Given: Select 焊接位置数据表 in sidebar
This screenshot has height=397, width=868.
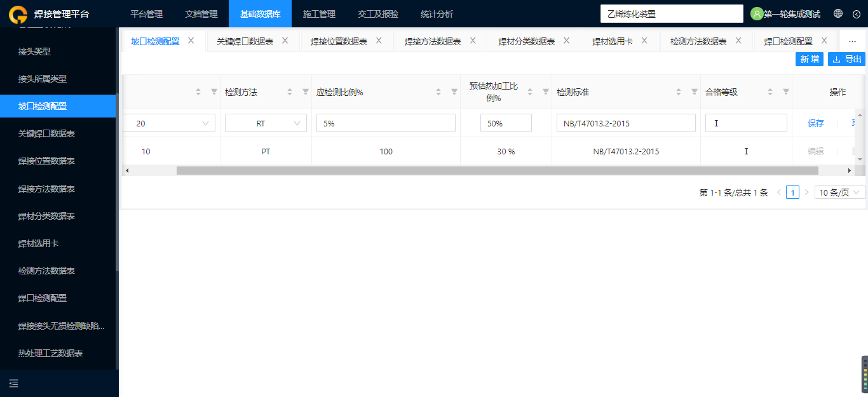Looking at the screenshot, I should coord(58,161).
